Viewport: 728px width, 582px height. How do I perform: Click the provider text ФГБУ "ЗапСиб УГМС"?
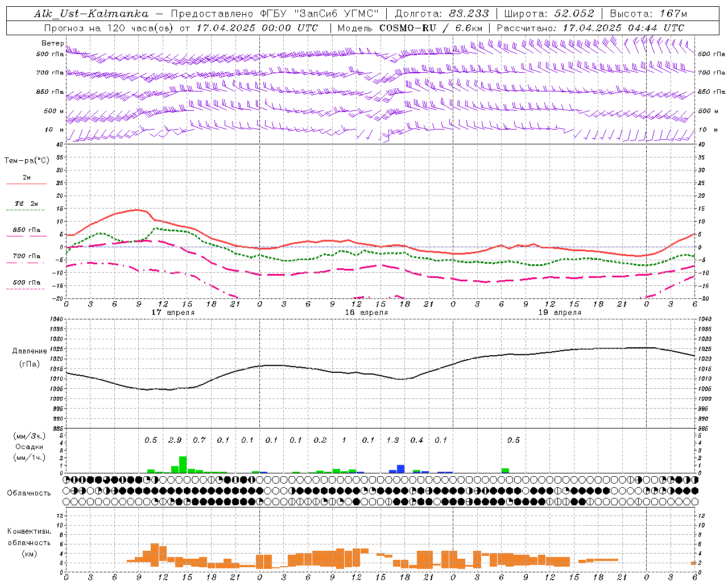click(319, 14)
